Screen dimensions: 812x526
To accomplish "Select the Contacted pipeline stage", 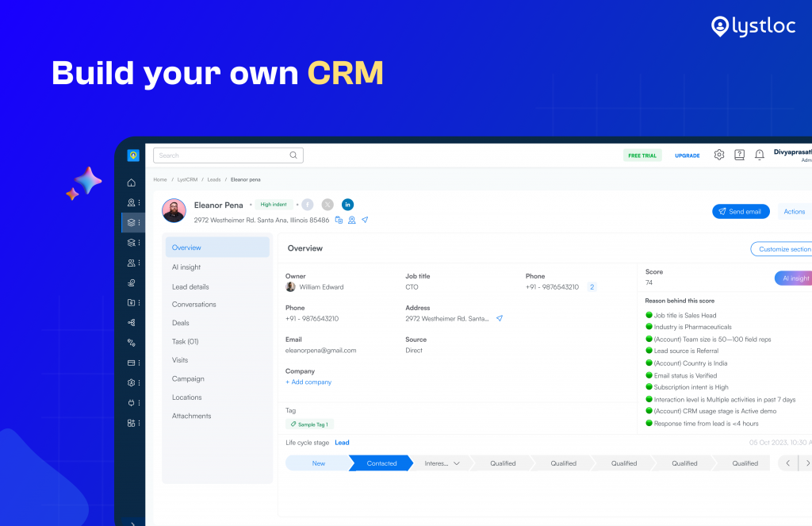I will [381, 463].
